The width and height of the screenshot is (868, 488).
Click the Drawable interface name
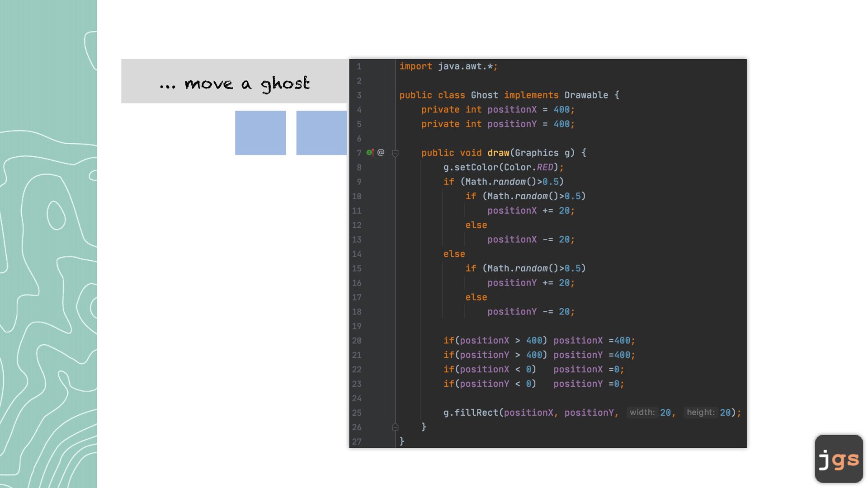pos(586,95)
